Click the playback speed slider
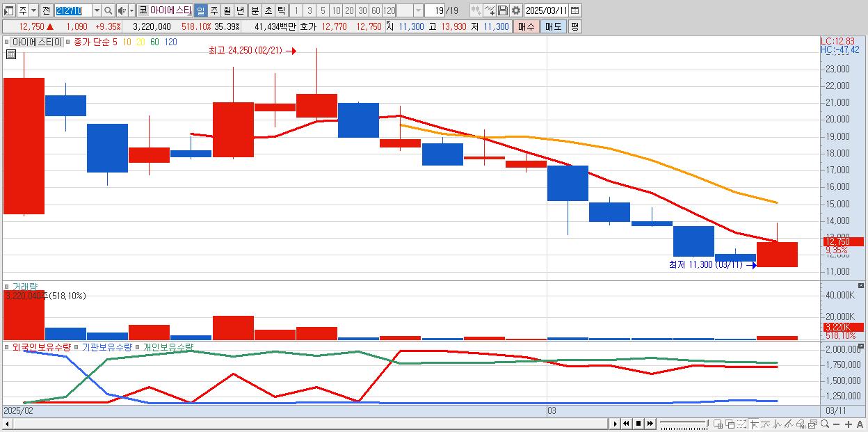This screenshot has width=868, height=432. click(684, 424)
